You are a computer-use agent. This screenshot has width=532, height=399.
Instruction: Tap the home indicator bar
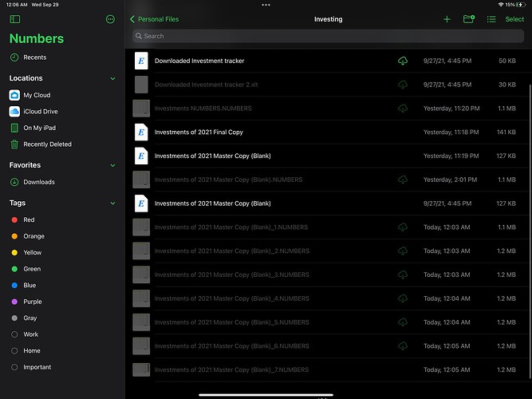click(x=266, y=395)
